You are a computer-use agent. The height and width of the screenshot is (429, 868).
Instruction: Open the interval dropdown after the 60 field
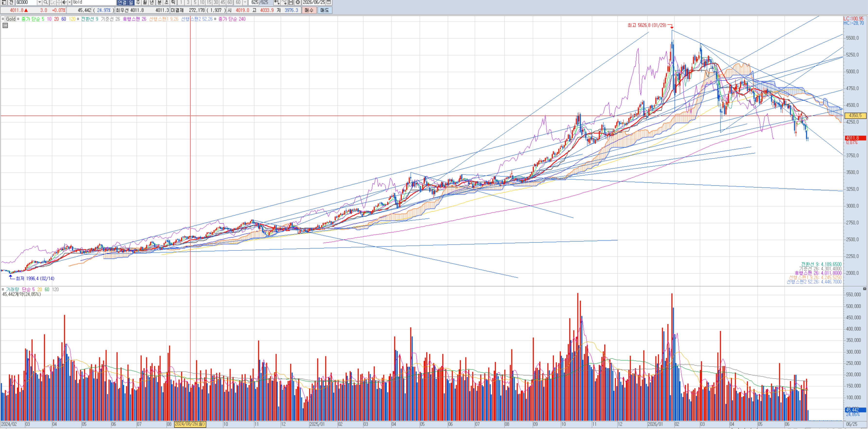coord(245,2)
